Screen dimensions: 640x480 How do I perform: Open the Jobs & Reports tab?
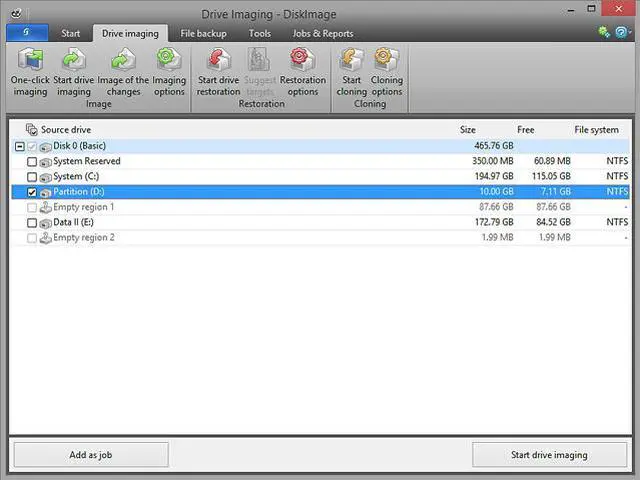(x=322, y=33)
